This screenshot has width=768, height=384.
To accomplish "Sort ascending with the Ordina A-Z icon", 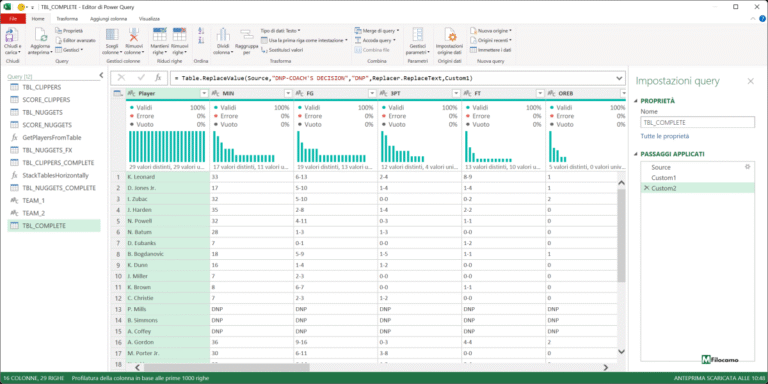I will 201,31.
